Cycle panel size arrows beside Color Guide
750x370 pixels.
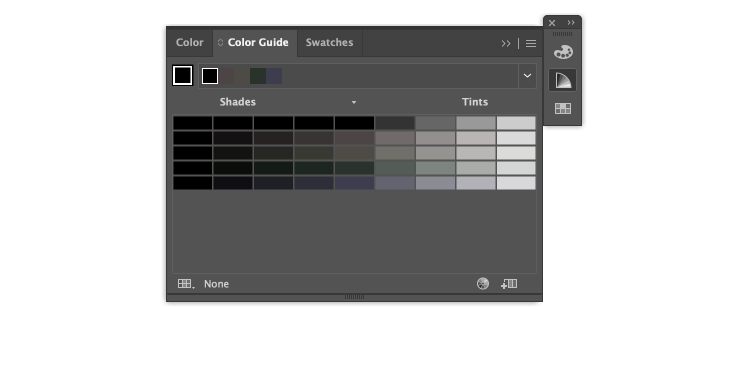coord(221,43)
